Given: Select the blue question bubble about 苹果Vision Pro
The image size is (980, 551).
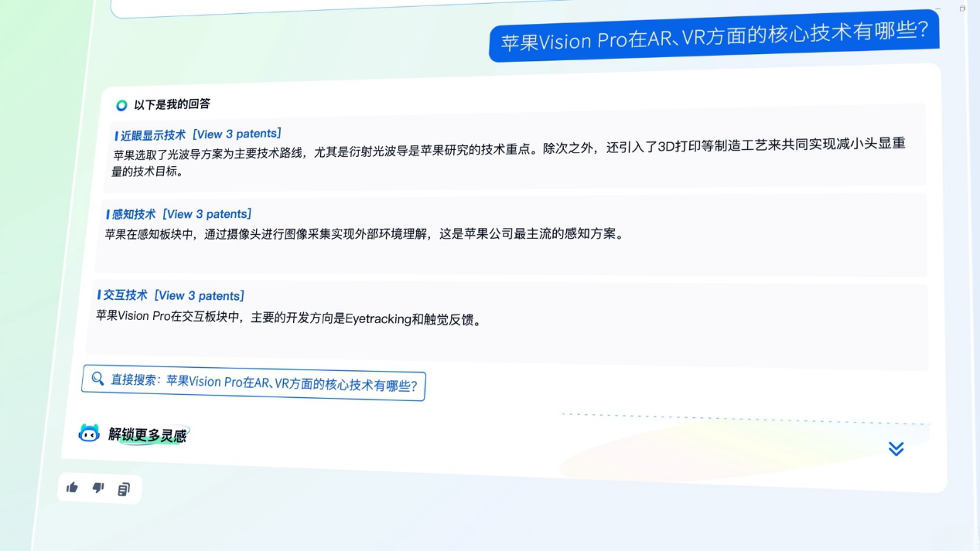Looking at the screenshot, I should click(x=714, y=36).
